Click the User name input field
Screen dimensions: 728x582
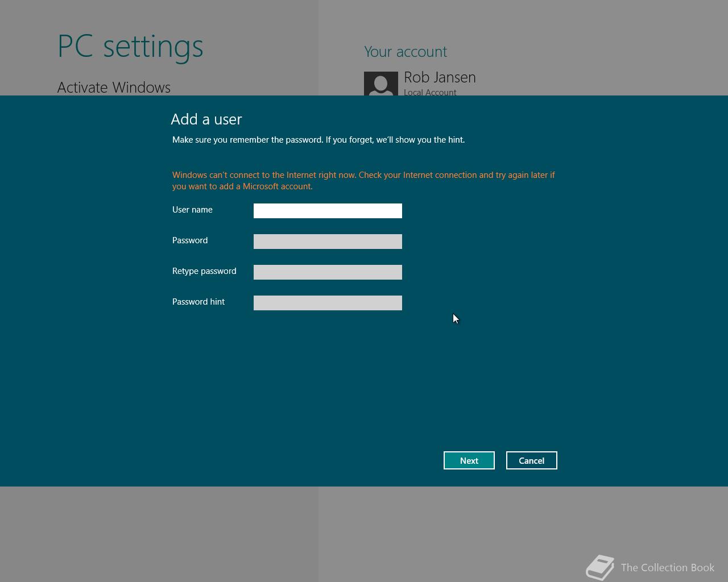pos(328,211)
